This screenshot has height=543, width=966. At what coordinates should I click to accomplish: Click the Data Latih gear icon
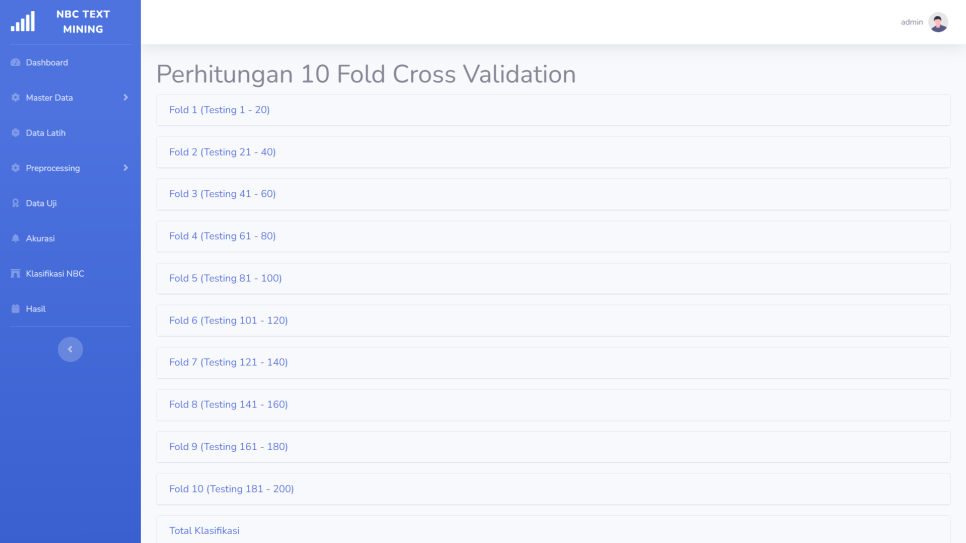tap(15, 133)
